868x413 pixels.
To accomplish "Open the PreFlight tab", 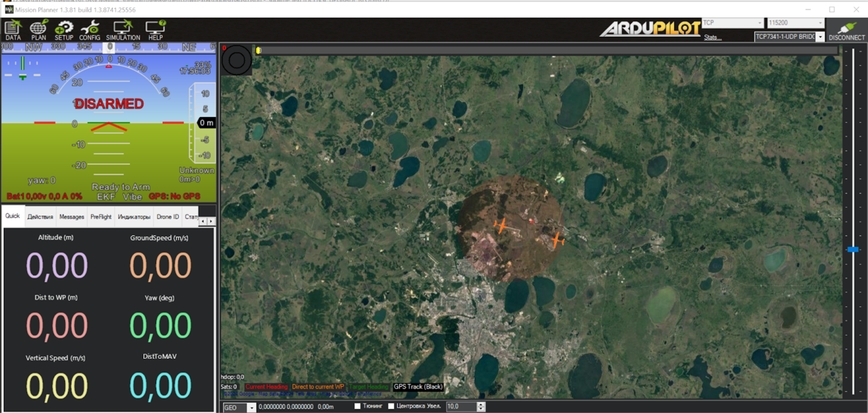I will (101, 217).
